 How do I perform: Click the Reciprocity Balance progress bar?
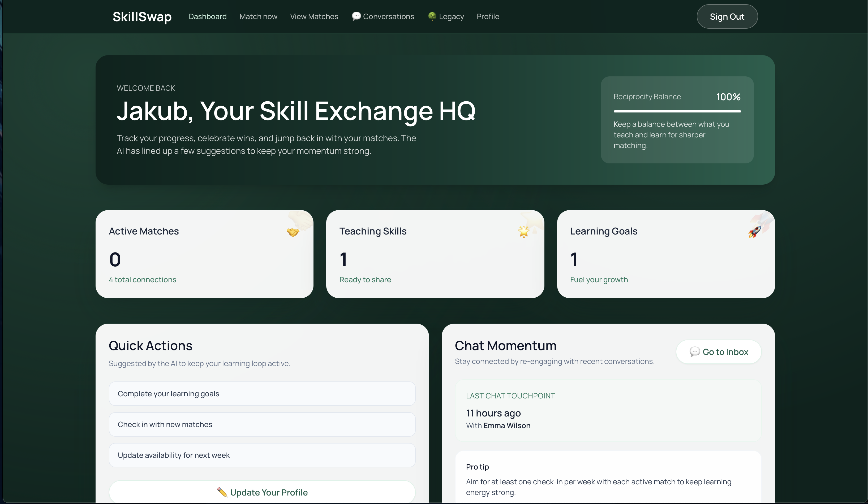click(677, 111)
